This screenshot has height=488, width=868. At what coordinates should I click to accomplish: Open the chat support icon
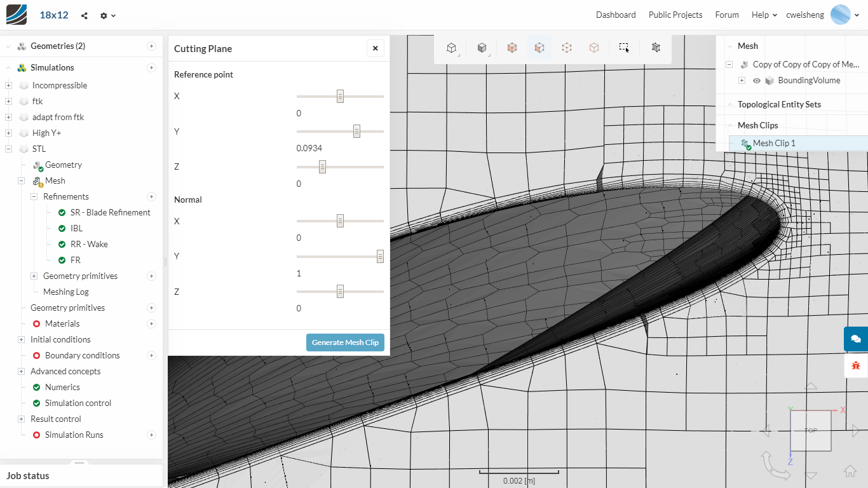tap(855, 339)
